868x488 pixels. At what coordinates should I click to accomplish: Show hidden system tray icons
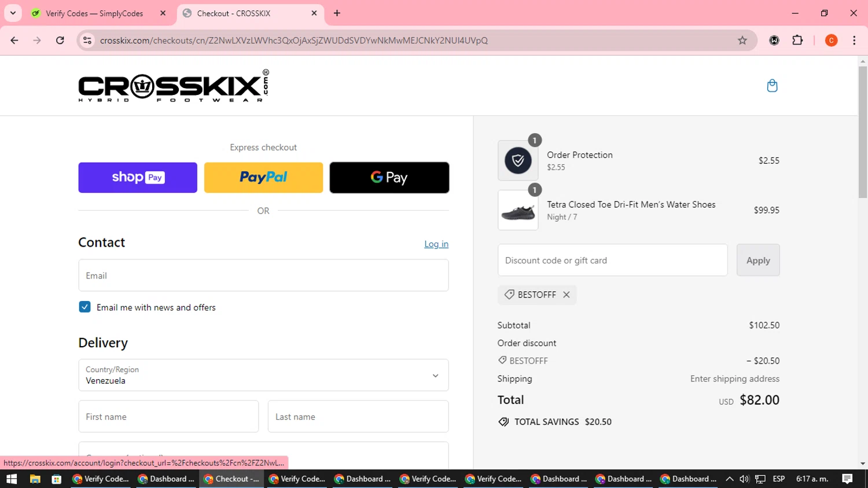coord(729,479)
